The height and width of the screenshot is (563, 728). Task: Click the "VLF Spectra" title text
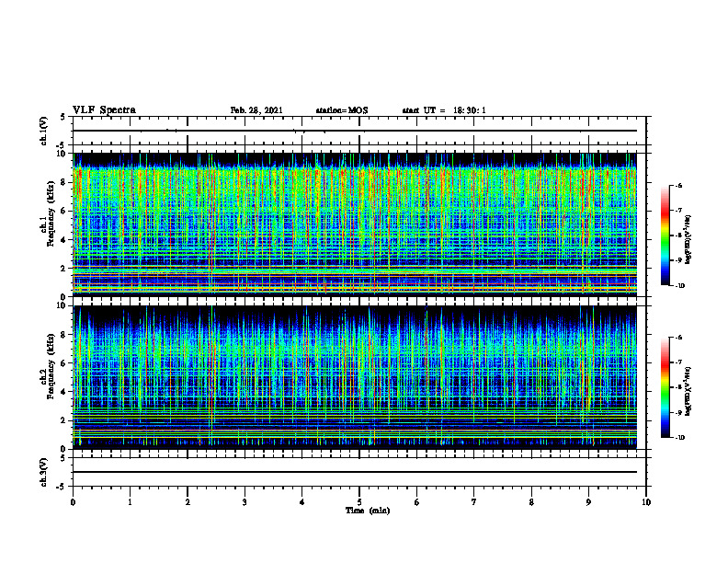(104, 110)
